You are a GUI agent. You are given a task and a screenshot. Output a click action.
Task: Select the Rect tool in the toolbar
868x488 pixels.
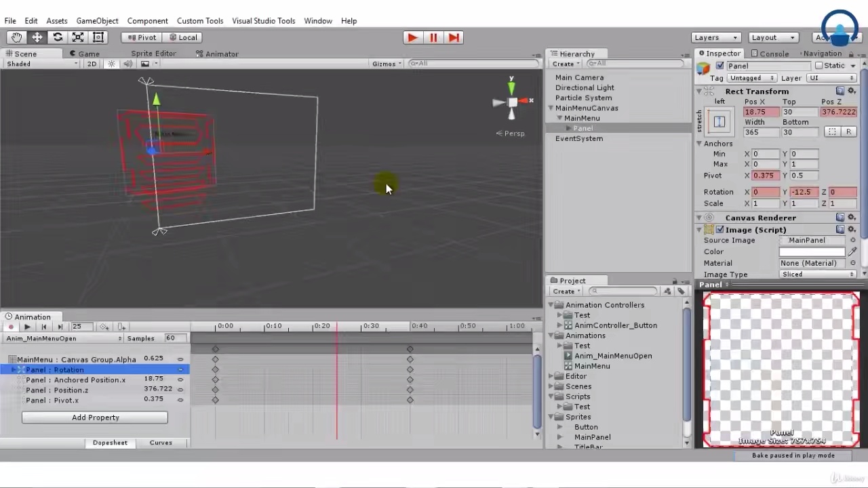click(98, 37)
